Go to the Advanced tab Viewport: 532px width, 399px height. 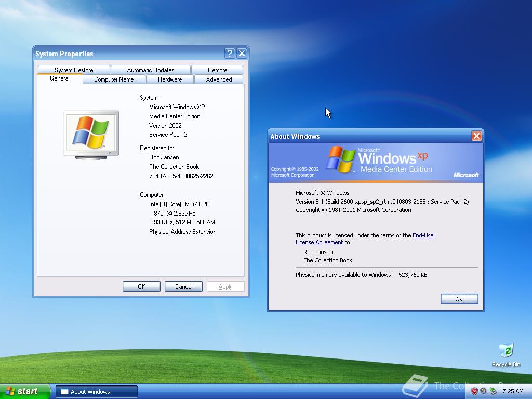click(x=219, y=79)
